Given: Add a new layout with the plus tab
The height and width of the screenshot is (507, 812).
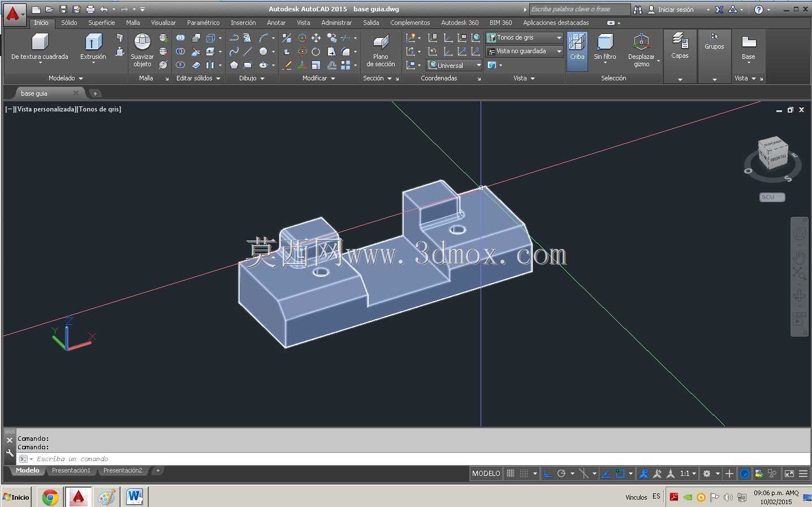Looking at the screenshot, I should pos(158,470).
